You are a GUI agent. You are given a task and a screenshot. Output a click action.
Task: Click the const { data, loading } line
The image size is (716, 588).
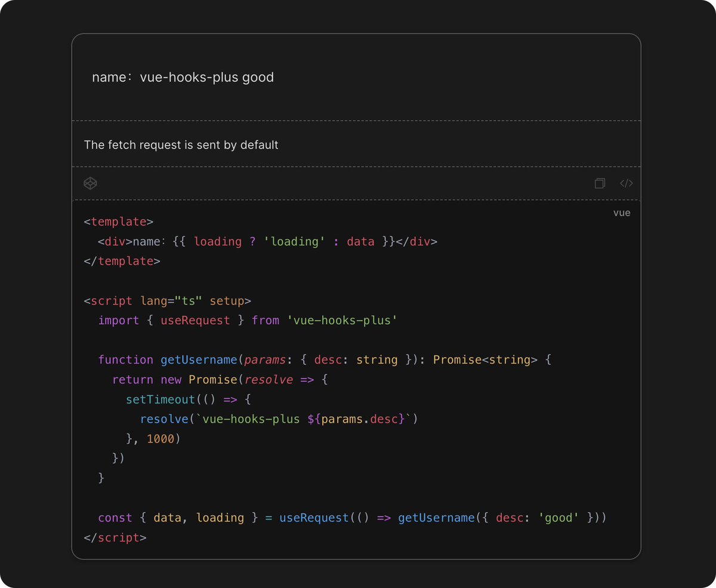coord(352,517)
